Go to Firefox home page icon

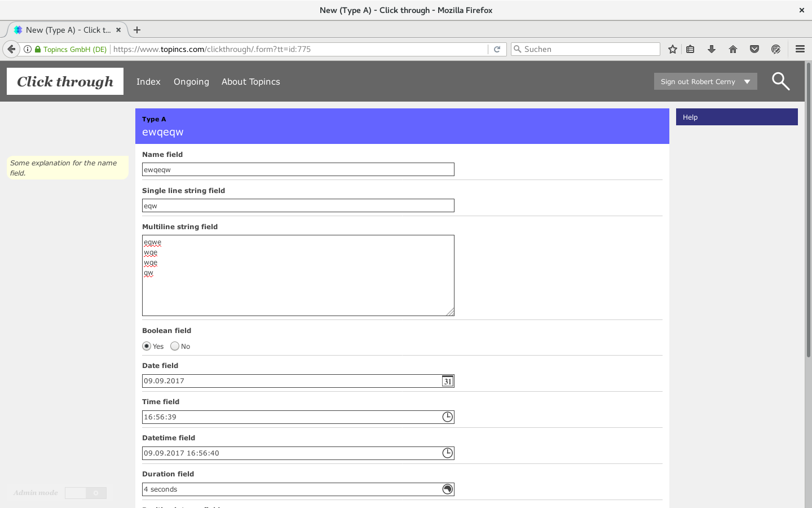[x=733, y=49]
